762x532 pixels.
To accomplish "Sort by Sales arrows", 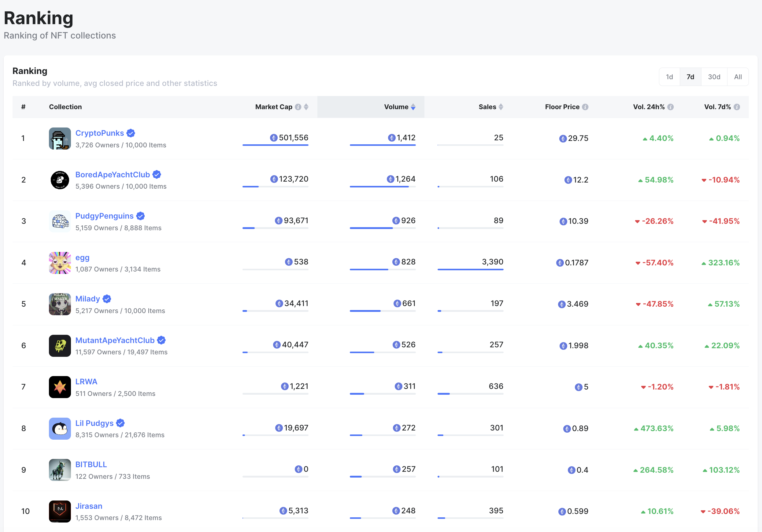I will [x=501, y=107].
